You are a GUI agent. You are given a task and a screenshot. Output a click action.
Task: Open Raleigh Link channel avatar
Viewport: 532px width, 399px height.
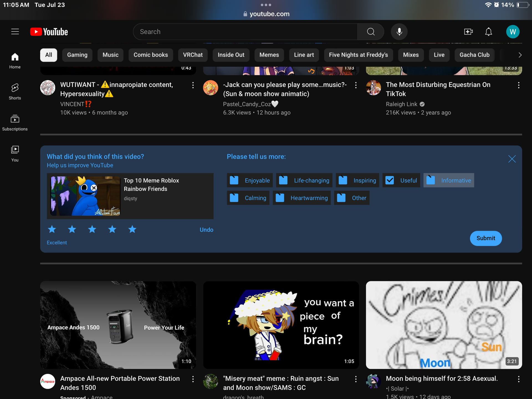pyautogui.click(x=374, y=88)
